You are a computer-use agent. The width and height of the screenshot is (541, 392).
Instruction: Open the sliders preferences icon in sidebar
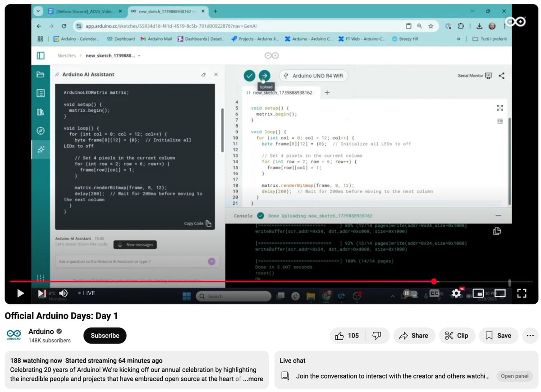click(x=41, y=278)
